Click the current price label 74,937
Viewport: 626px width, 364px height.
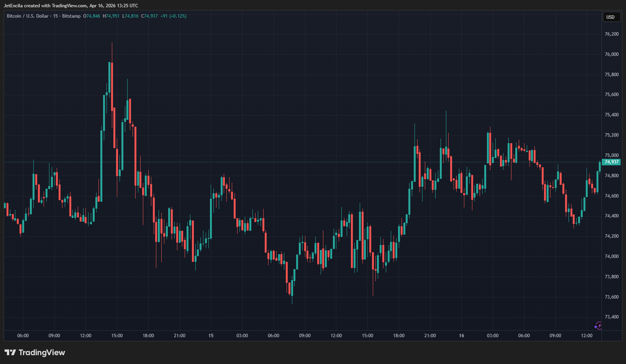(x=611, y=162)
